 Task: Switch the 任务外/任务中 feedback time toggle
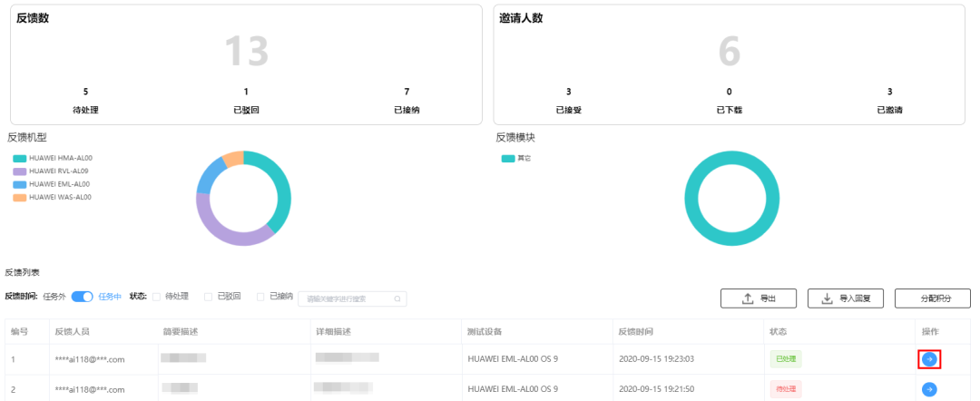[x=83, y=297]
